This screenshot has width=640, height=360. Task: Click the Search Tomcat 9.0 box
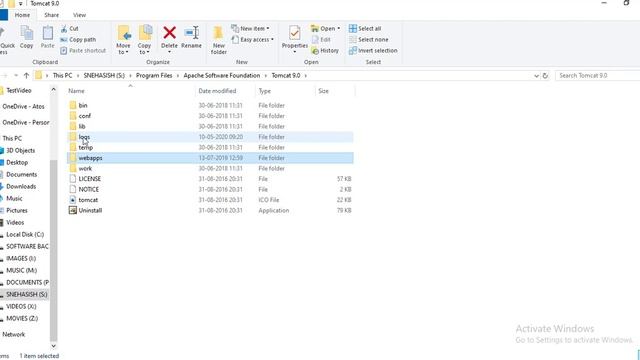(598, 76)
